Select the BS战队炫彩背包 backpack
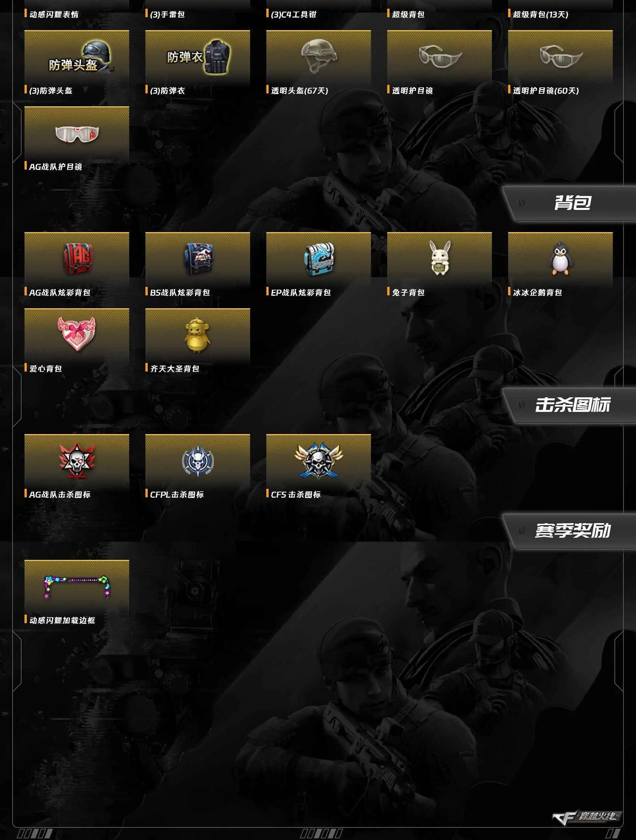The image size is (636, 840). 197,259
